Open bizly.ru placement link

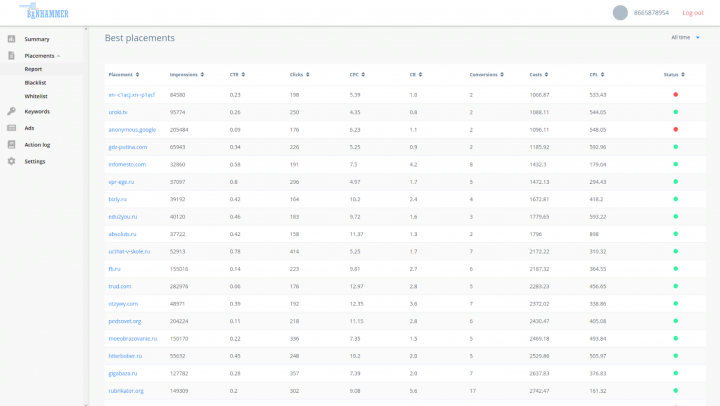point(117,199)
